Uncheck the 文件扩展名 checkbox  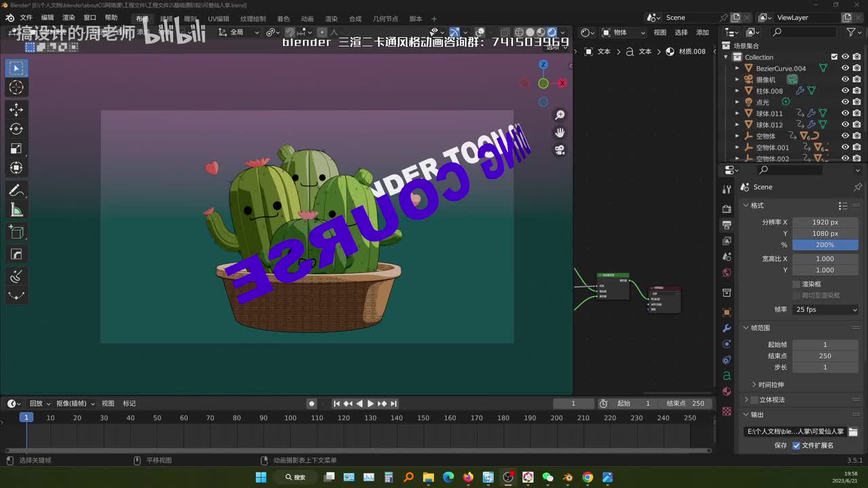pyautogui.click(x=796, y=445)
